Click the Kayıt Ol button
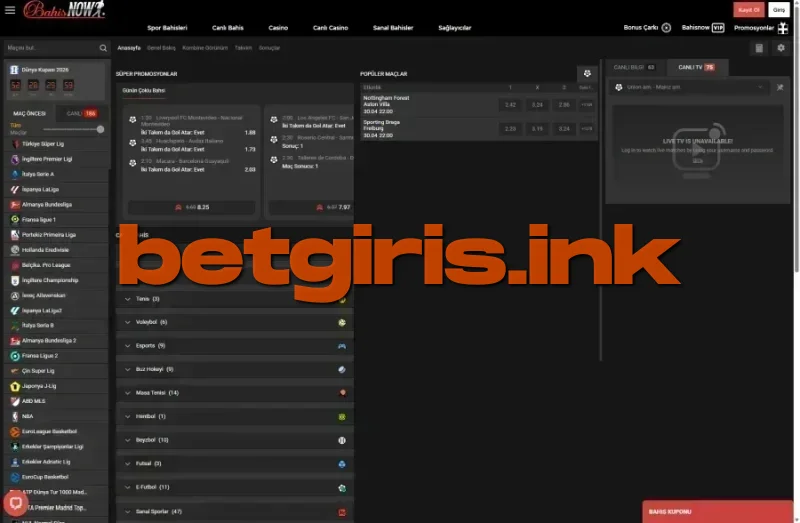 pyautogui.click(x=748, y=10)
